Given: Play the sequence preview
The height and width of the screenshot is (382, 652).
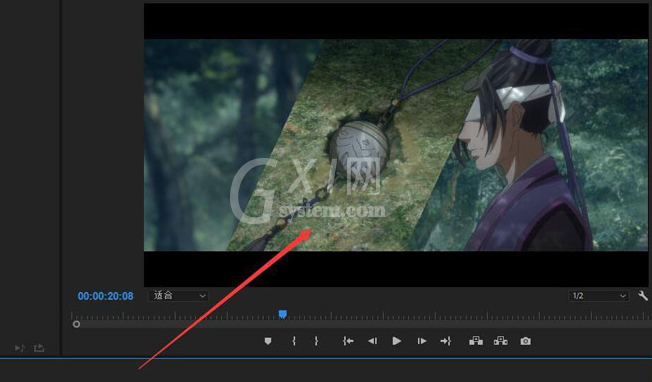Looking at the screenshot, I should pos(397,341).
